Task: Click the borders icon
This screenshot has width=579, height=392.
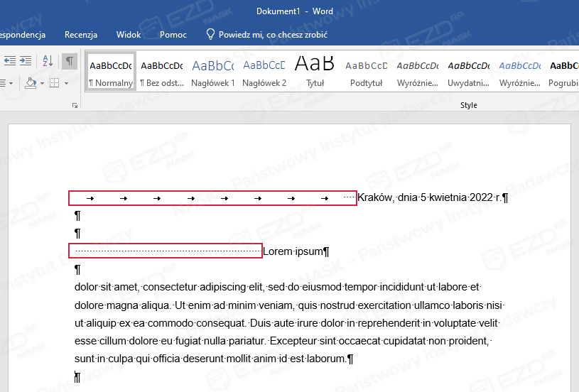Action: 55,83
